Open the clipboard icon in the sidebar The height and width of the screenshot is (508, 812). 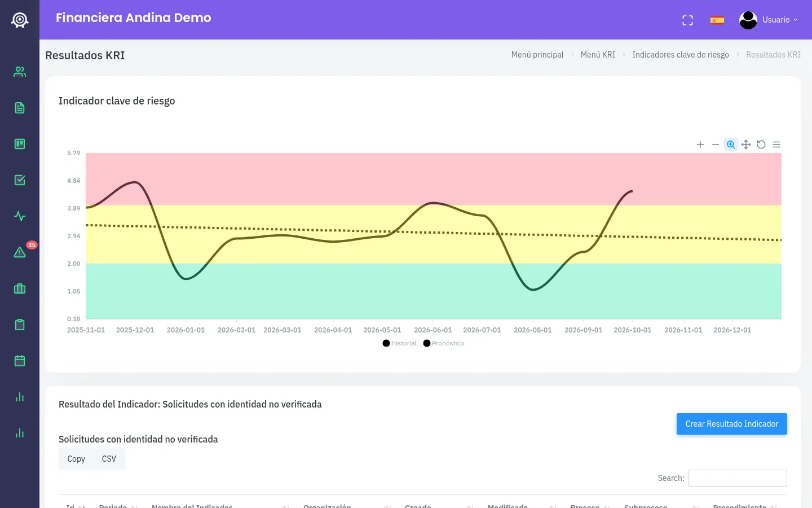pos(20,325)
